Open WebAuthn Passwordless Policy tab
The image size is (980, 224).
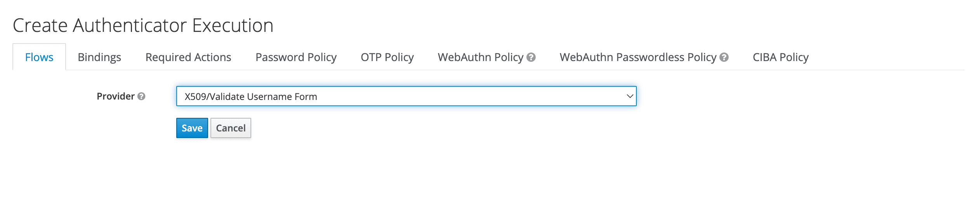(638, 57)
